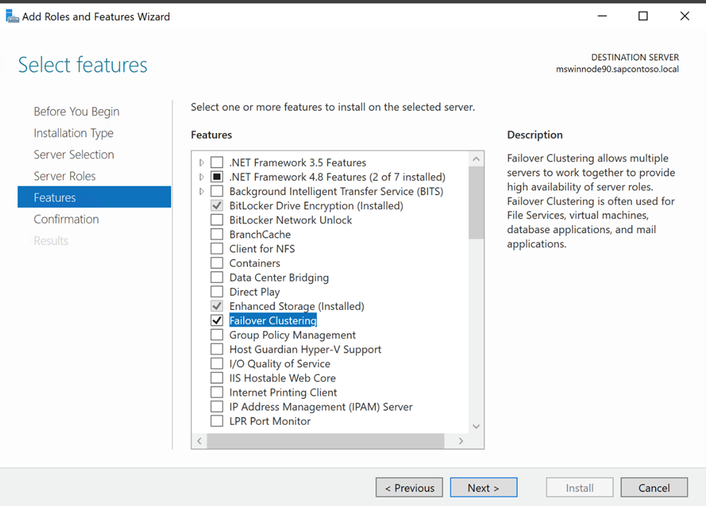Check the Data Center Bridging box
This screenshot has width=706, height=506.
coord(217,277)
